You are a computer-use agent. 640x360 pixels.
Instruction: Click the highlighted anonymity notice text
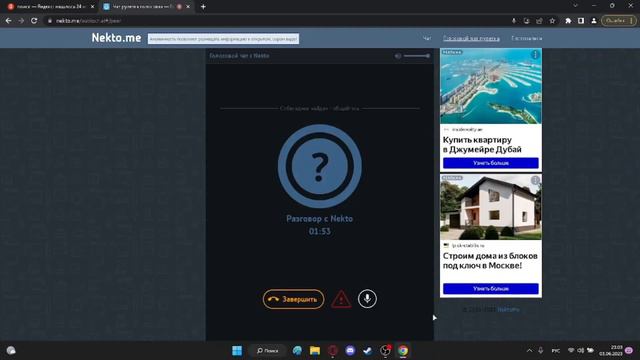click(223, 38)
